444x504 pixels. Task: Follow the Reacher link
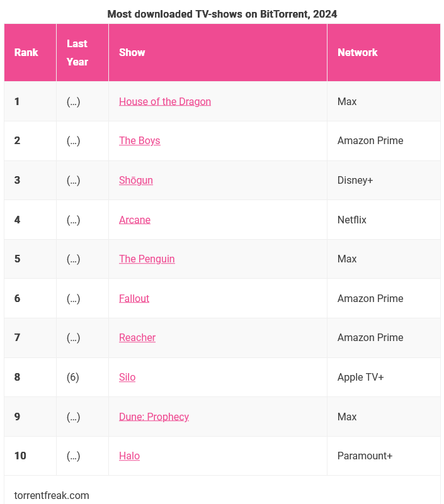[137, 338]
